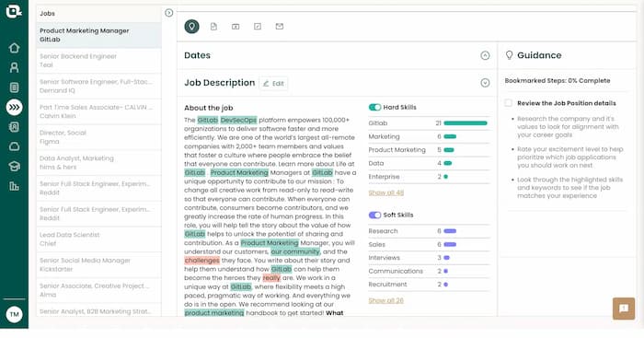Click the Data skill row
The image size is (644, 338).
pyautogui.click(x=430, y=163)
